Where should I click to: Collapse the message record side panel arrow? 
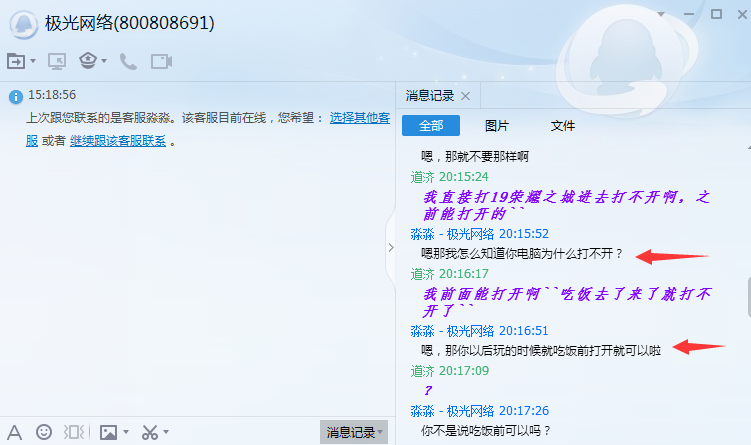(390, 248)
